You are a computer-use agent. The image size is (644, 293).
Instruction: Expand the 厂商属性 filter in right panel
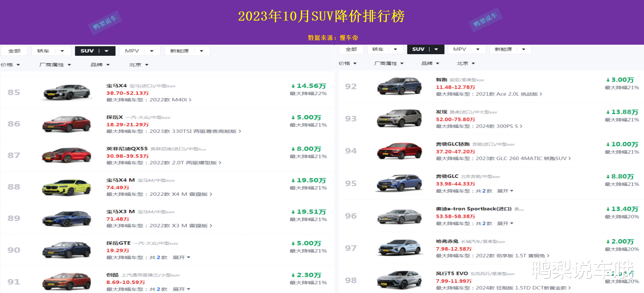[x=389, y=63]
